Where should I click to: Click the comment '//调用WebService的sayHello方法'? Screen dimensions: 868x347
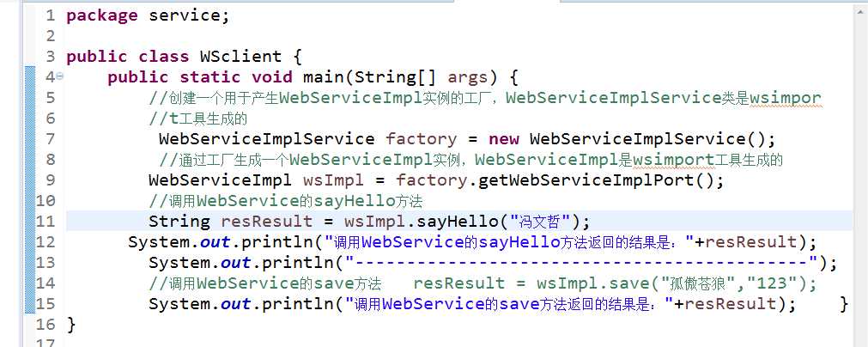pos(286,202)
